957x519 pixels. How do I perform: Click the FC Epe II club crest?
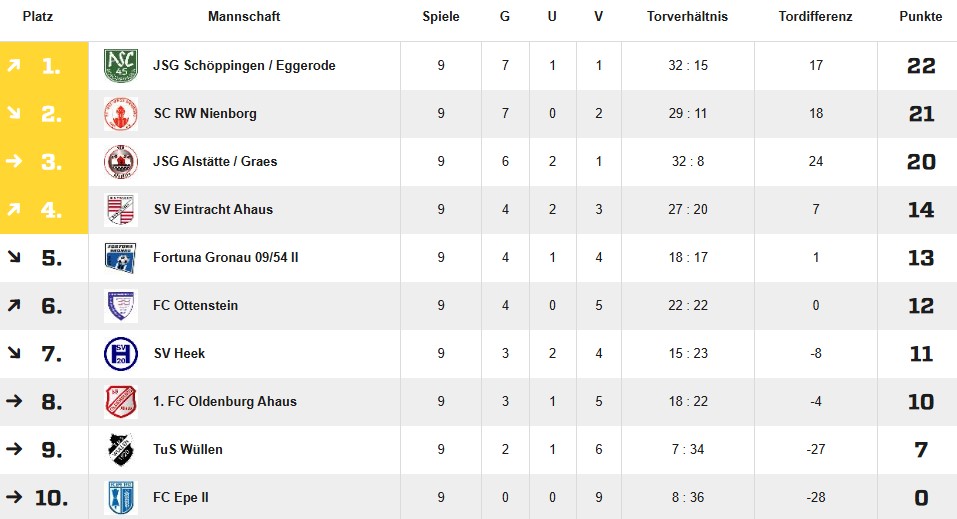coord(121,497)
